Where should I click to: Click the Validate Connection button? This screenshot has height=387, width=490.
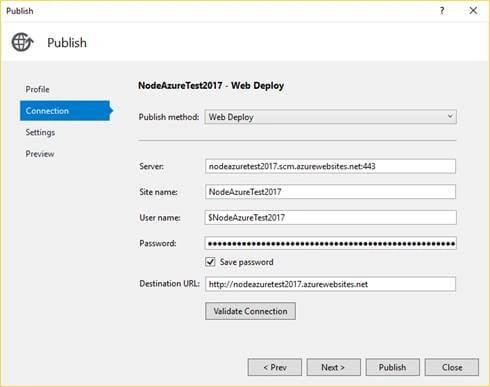coord(250,311)
